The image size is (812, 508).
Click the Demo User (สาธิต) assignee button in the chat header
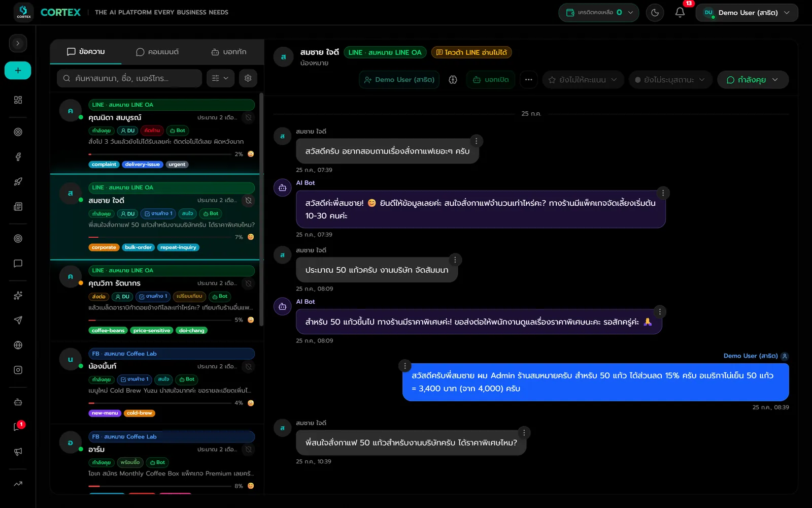[x=399, y=80]
